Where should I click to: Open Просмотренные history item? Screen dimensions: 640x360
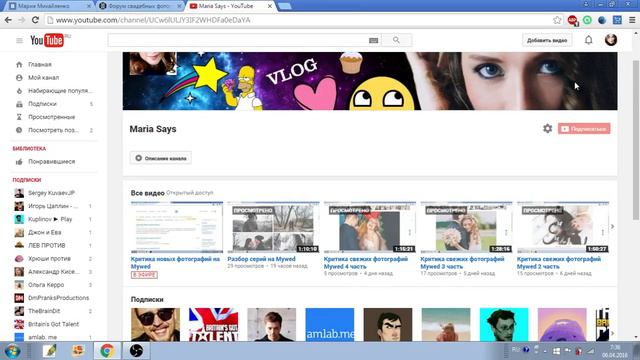coord(53,117)
